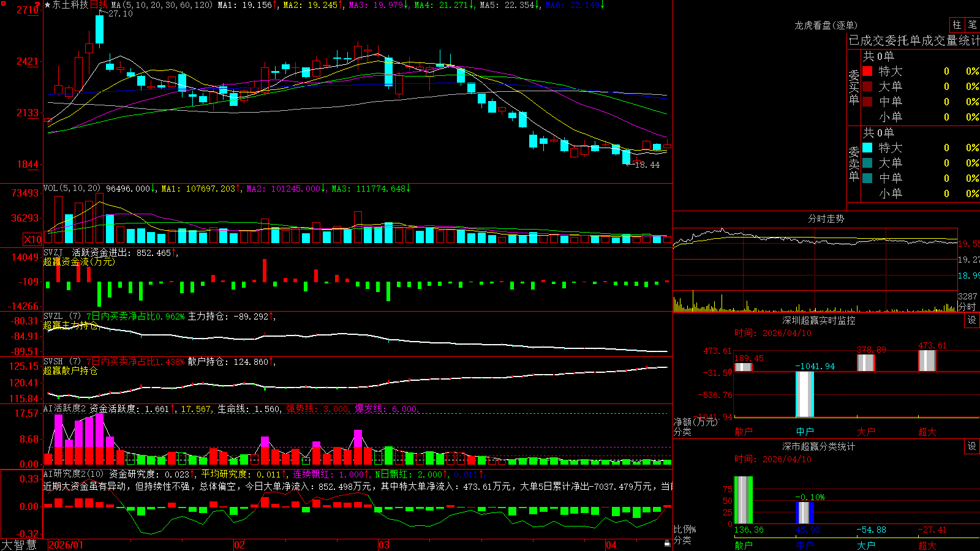This screenshot has width=980, height=551.
Task: Select the 03 month marker
Action: [384, 545]
